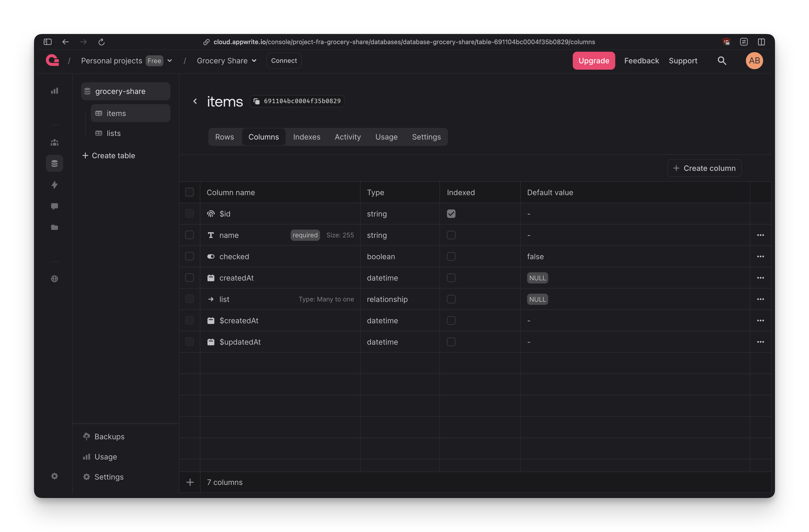Open the Grocery Share project dropdown

[x=254, y=60]
